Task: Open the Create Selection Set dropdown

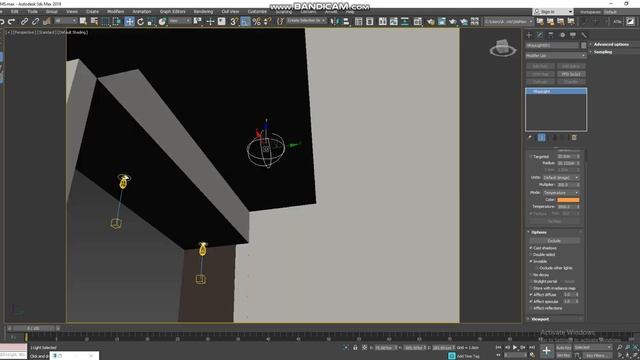Action: tap(306, 21)
